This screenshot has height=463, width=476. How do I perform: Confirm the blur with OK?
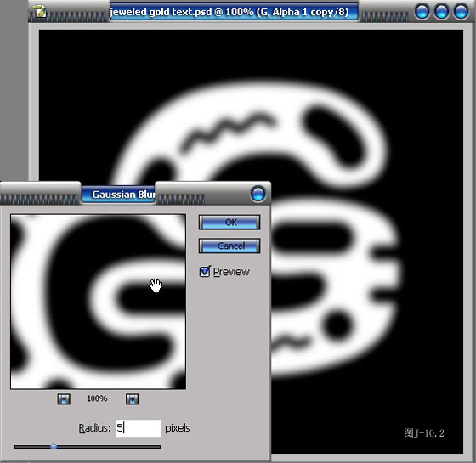point(229,223)
